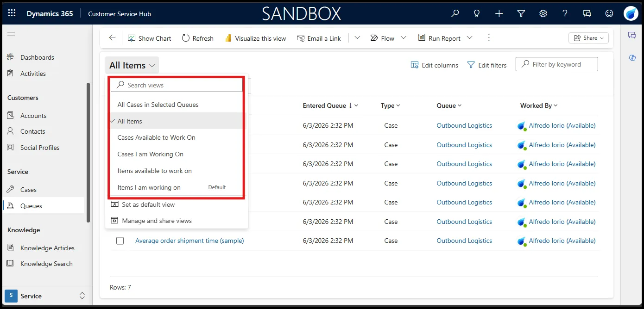Screen dimensions: 644x309
Task: Focus the Search views input box
Action: (x=177, y=85)
